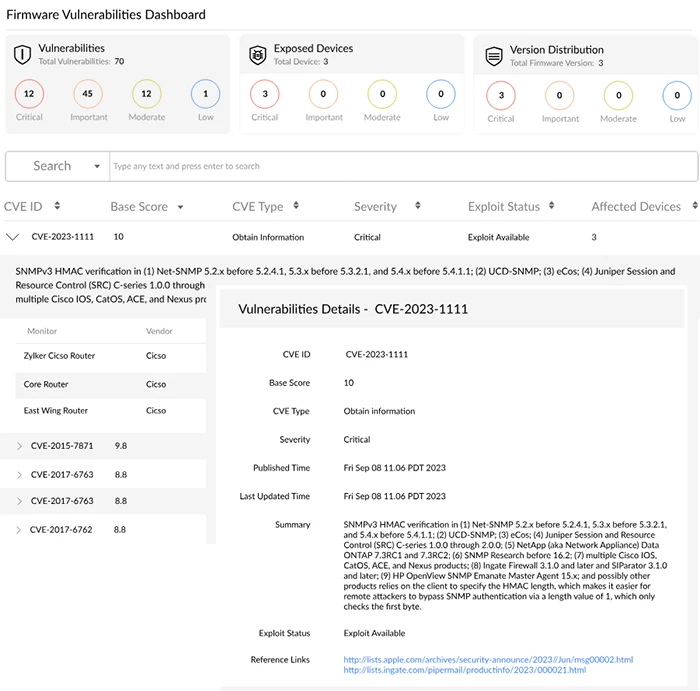The width and height of the screenshot is (700, 691).
Task: Open the lists.ingate.com reference link
Action: coord(464,670)
